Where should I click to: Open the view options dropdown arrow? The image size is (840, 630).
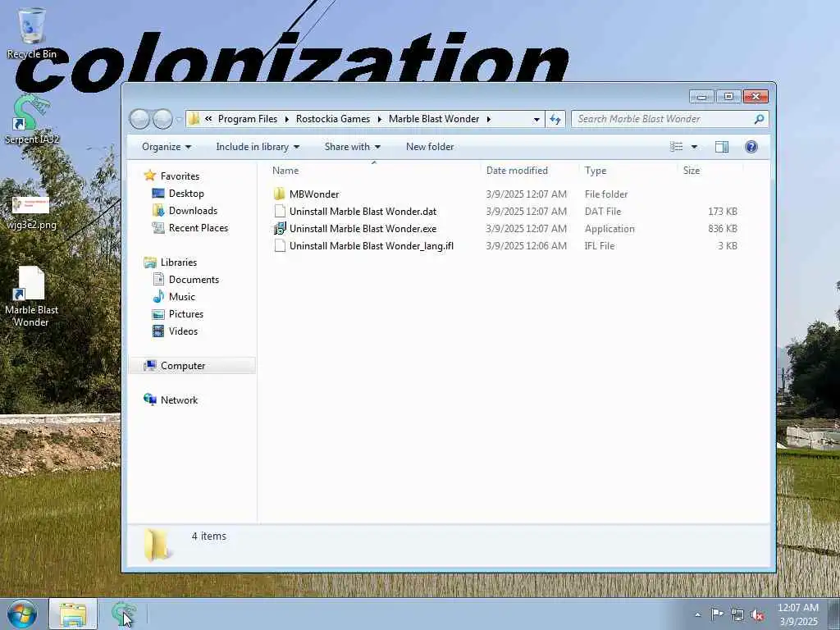coord(694,147)
